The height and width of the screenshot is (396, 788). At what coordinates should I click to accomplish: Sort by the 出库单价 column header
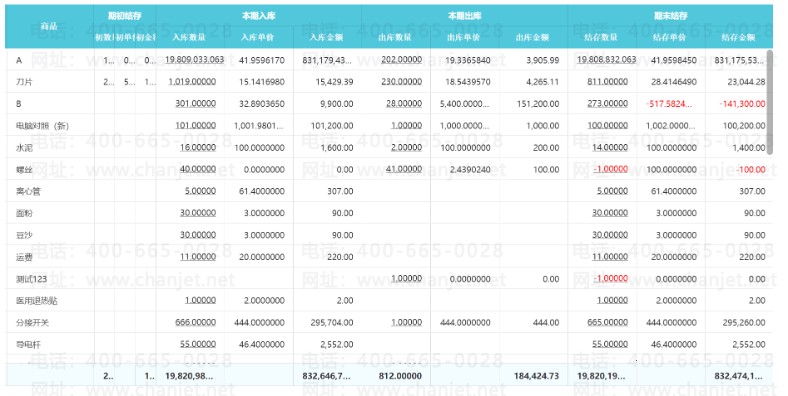tap(463, 37)
